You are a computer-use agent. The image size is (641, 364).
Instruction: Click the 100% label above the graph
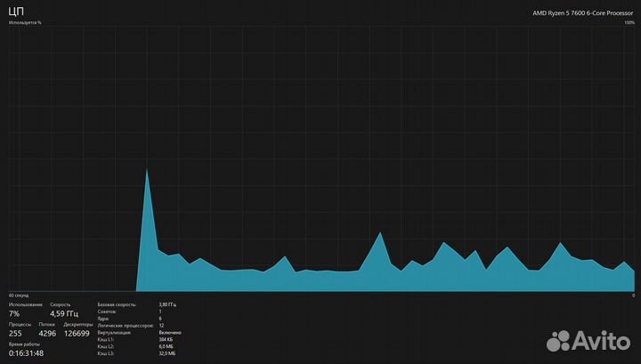click(629, 23)
